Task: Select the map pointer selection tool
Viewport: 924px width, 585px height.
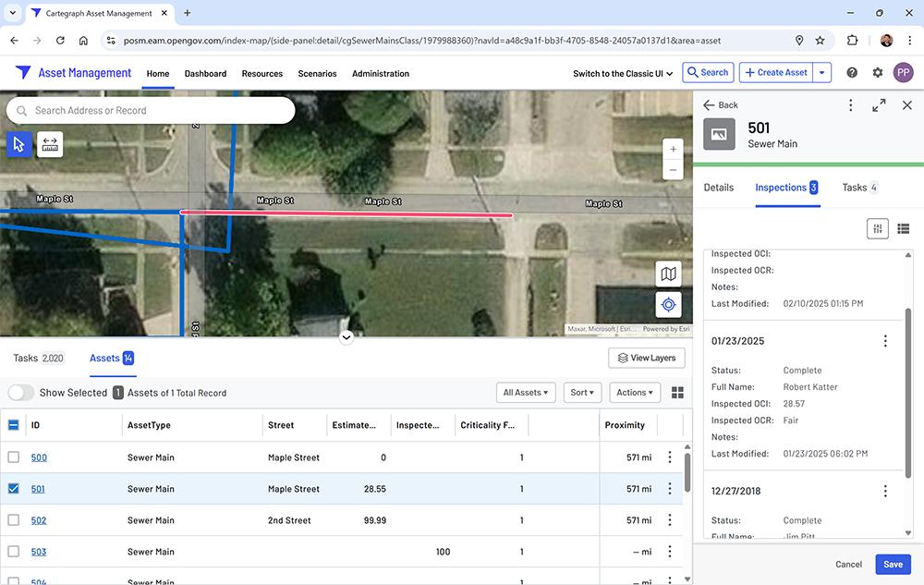Action: point(18,144)
